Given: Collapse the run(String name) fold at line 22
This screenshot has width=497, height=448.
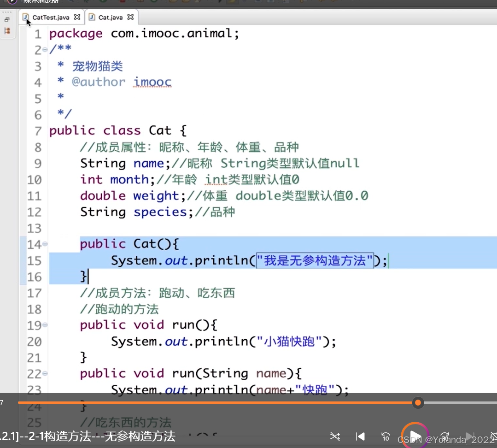Looking at the screenshot, I should point(45,373).
